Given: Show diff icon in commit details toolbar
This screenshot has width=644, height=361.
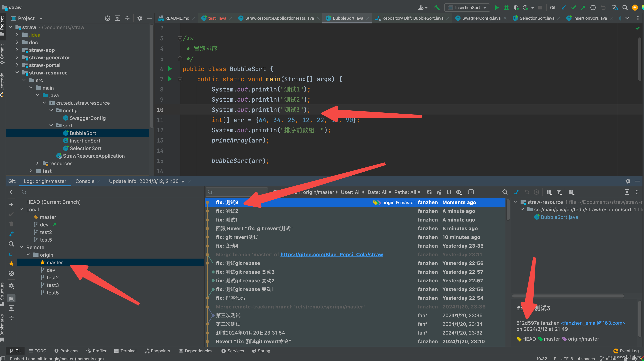Looking at the screenshot, I should click(517, 192).
